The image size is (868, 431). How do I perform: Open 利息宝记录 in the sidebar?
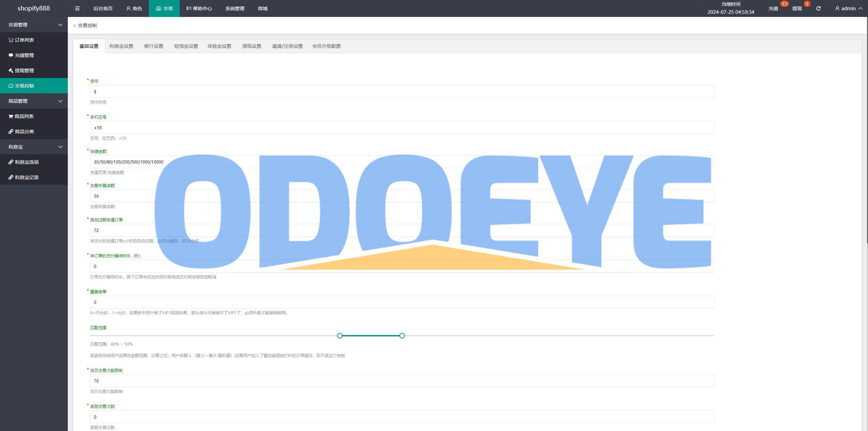[34, 177]
